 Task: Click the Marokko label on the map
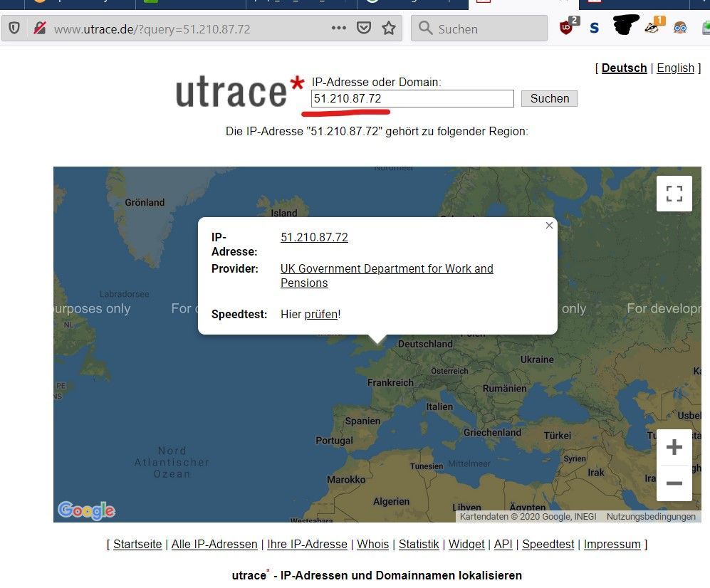click(x=346, y=479)
